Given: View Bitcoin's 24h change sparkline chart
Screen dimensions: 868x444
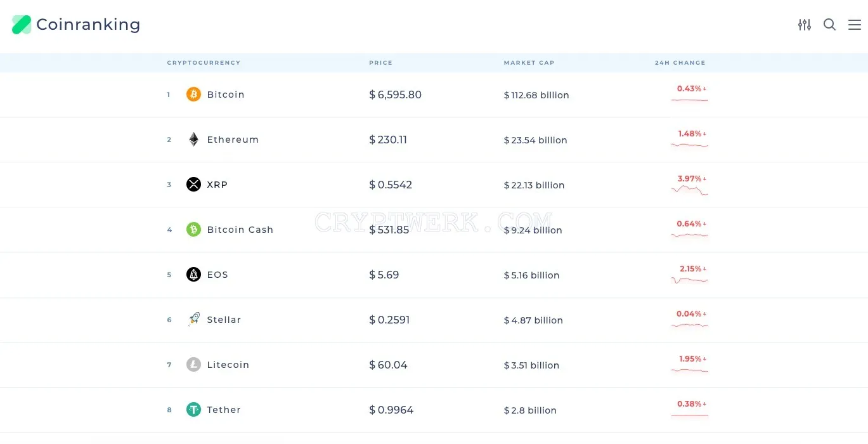Looking at the screenshot, I should (690, 100).
